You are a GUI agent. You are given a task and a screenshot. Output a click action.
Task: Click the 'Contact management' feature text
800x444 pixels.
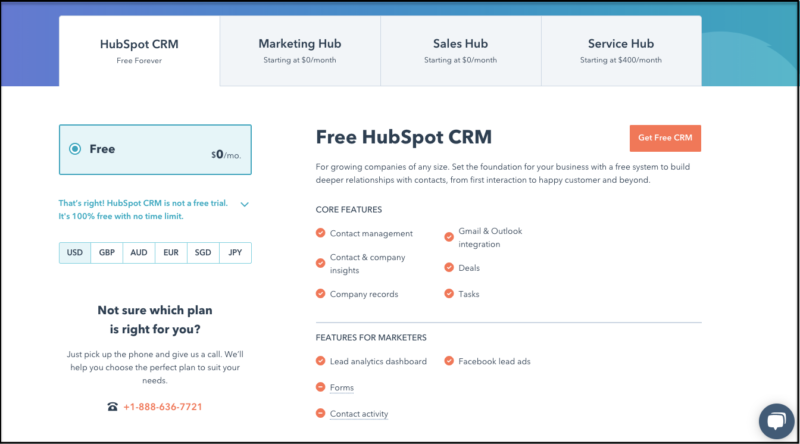[x=371, y=233]
